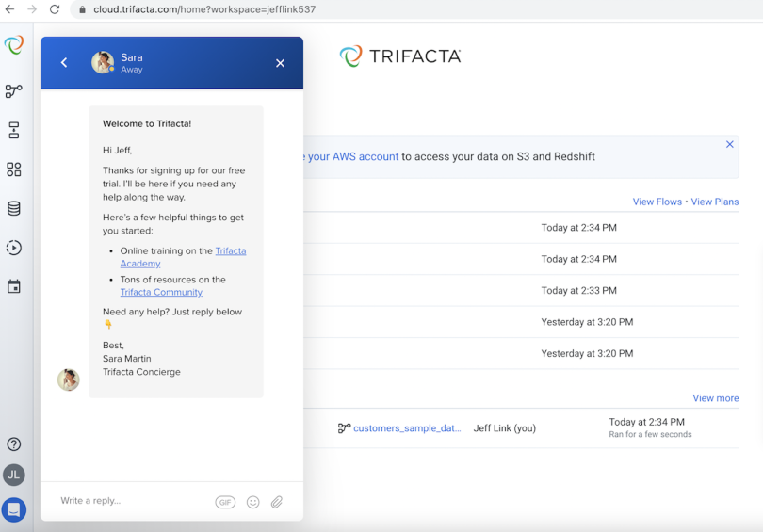
Task: Click the URL address bar
Action: (418, 9)
